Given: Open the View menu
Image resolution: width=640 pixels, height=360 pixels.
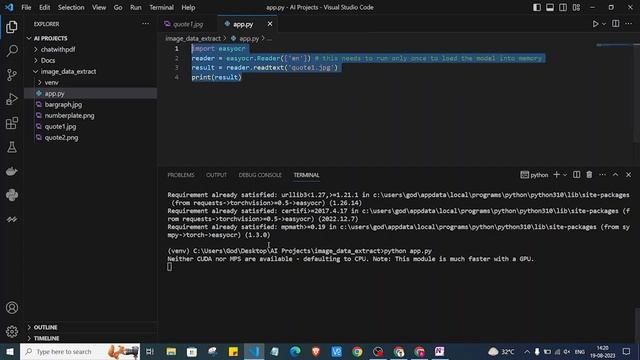Looking at the screenshot, I should (99, 7).
